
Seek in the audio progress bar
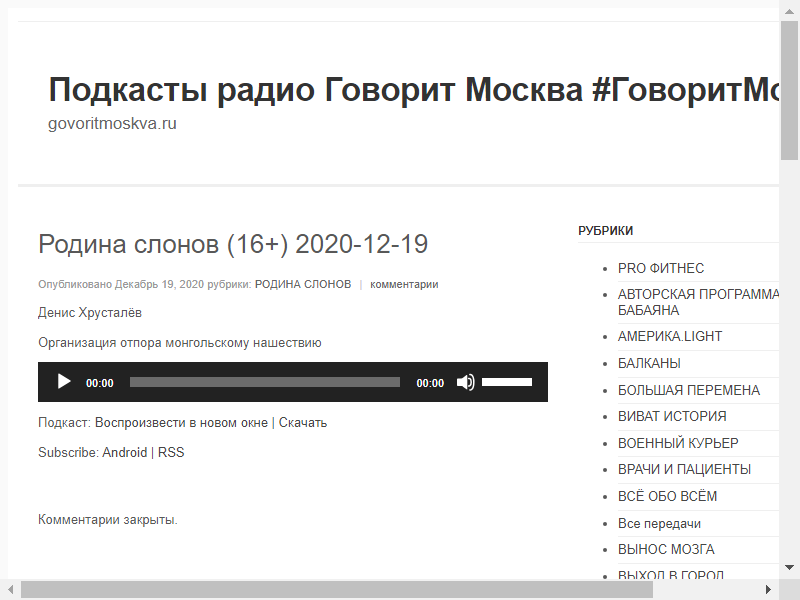(x=265, y=382)
